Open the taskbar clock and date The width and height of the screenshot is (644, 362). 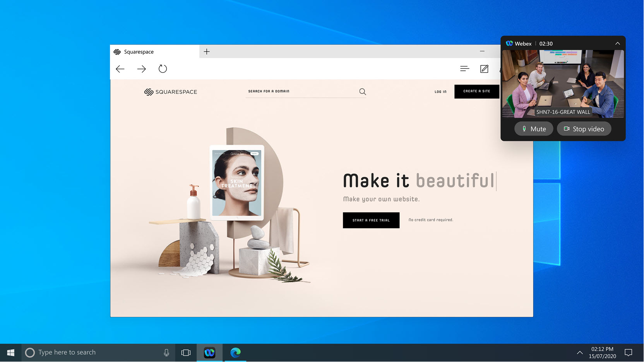602,353
